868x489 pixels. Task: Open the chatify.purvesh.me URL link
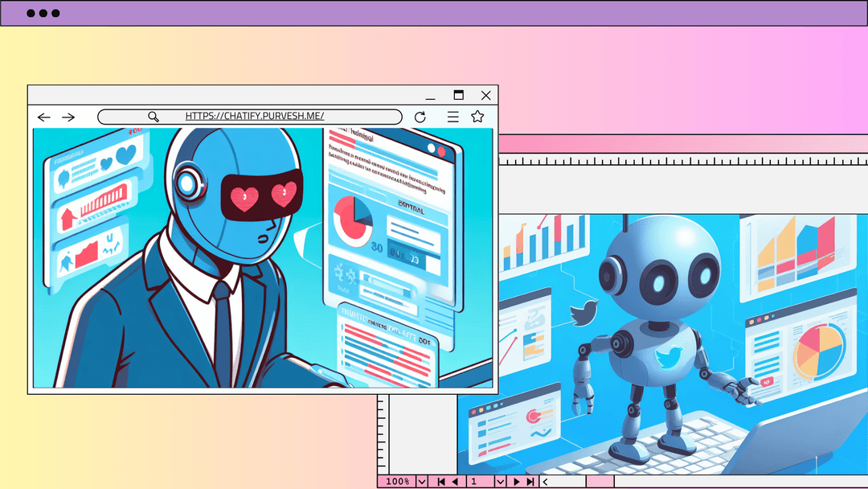click(x=255, y=117)
